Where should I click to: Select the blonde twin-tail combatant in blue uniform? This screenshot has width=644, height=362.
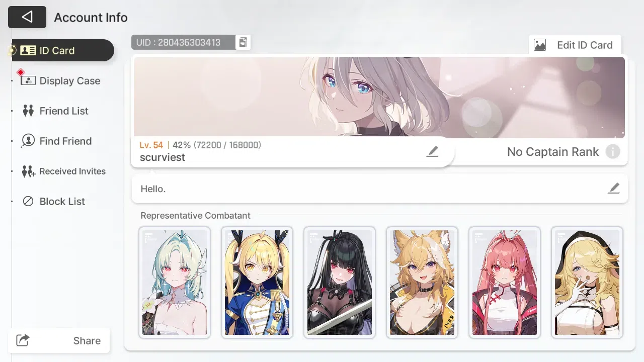click(x=257, y=283)
